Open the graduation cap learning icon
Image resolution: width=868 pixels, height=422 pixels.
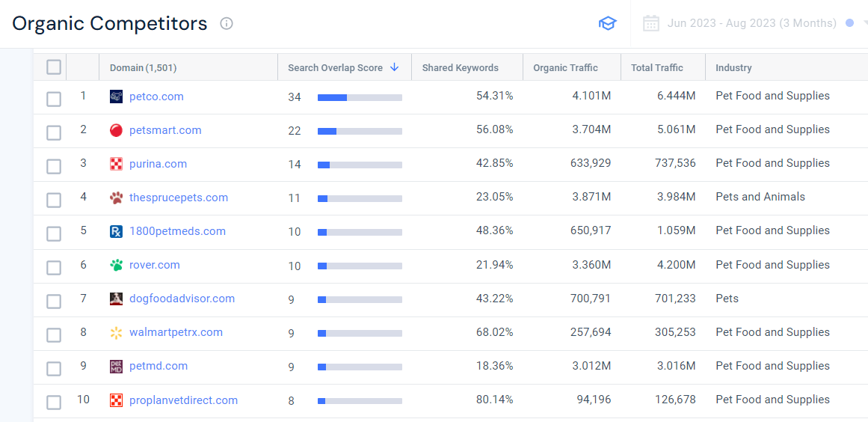[607, 24]
